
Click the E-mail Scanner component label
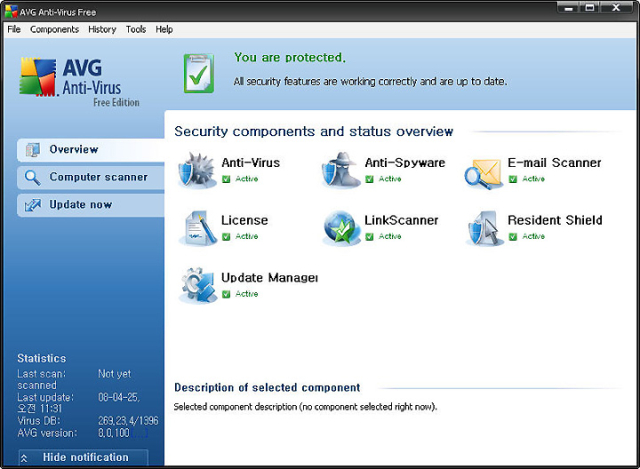554,163
